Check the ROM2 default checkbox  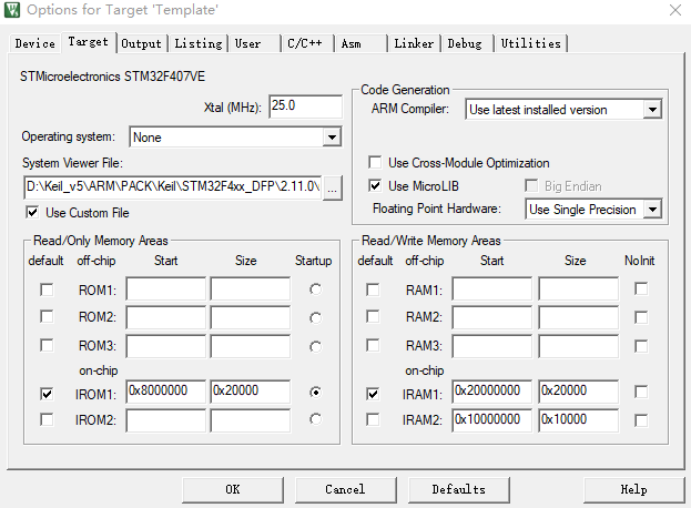[46, 317]
